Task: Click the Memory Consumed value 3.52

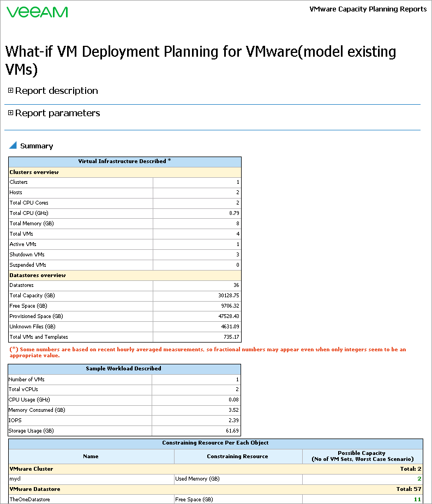Action: 233,410
